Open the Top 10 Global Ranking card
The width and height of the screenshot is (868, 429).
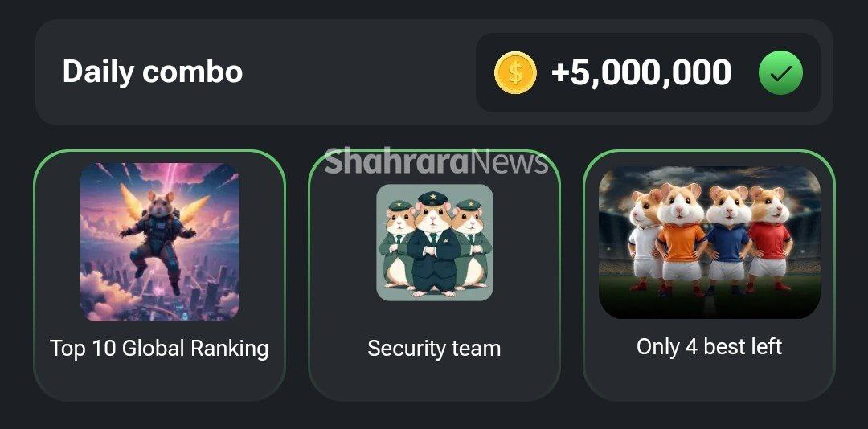pyautogui.click(x=159, y=275)
